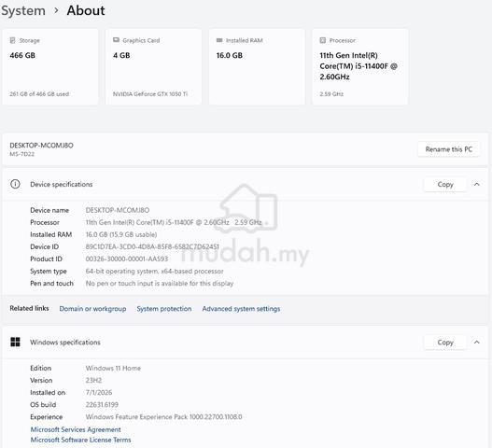This screenshot has height=448, width=492.
Task: Go back to System in breadcrumb
Action: [23, 10]
